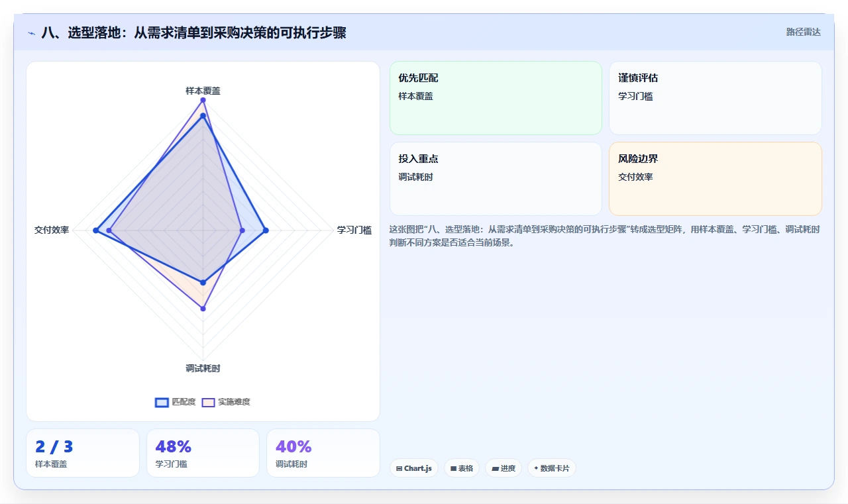The image size is (848, 504).
Task: Click the 学习门槛 axis label on the radar
Action: click(x=354, y=230)
